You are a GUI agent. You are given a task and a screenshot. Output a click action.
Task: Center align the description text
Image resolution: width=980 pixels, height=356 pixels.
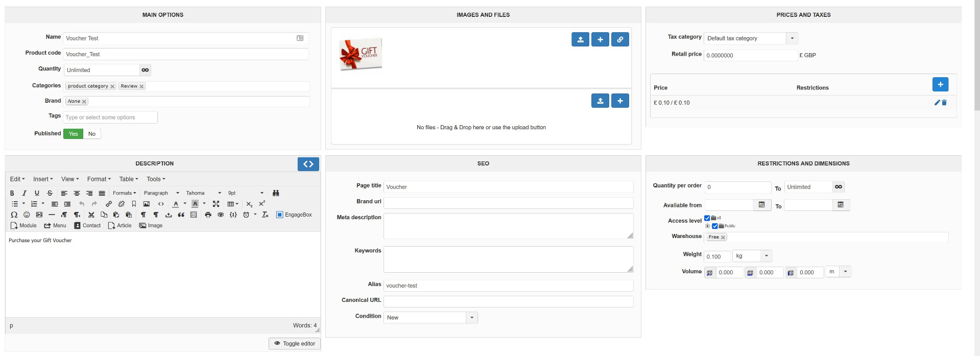click(77, 193)
